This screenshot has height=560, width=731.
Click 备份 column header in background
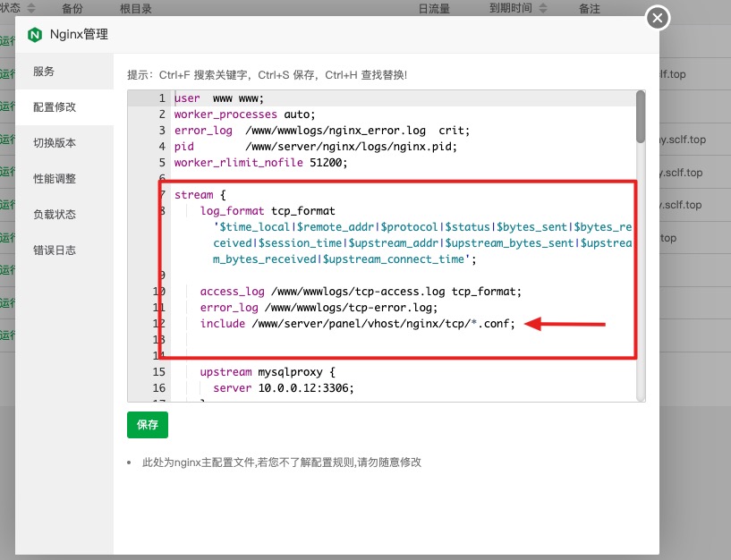(72, 9)
